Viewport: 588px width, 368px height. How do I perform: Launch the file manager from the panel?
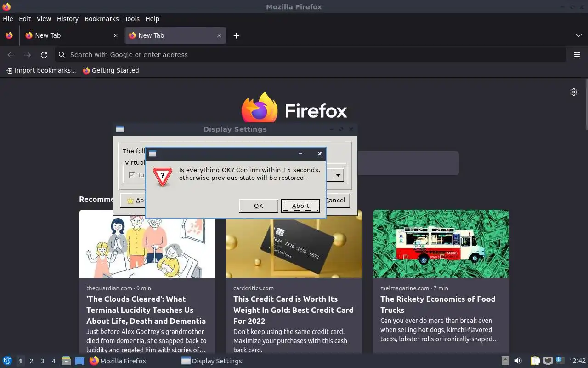point(66,361)
